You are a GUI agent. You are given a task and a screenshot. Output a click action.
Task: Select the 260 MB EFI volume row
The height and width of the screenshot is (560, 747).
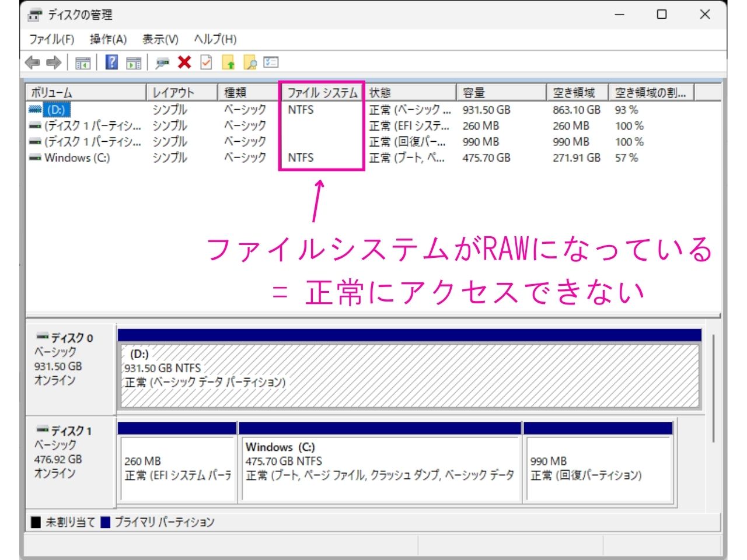pyautogui.click(x=373, y=125)
